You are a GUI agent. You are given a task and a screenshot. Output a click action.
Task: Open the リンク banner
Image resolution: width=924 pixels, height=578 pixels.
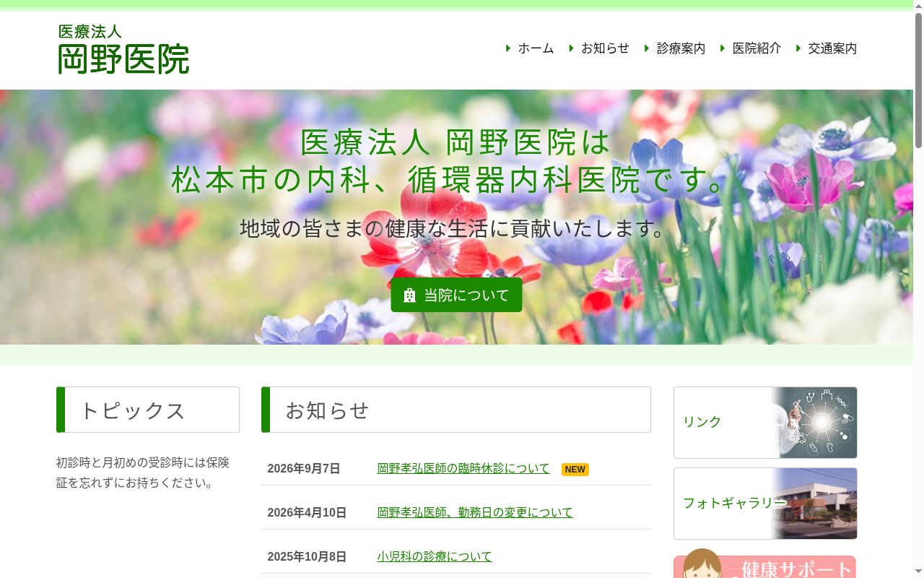tap(765, 423)
